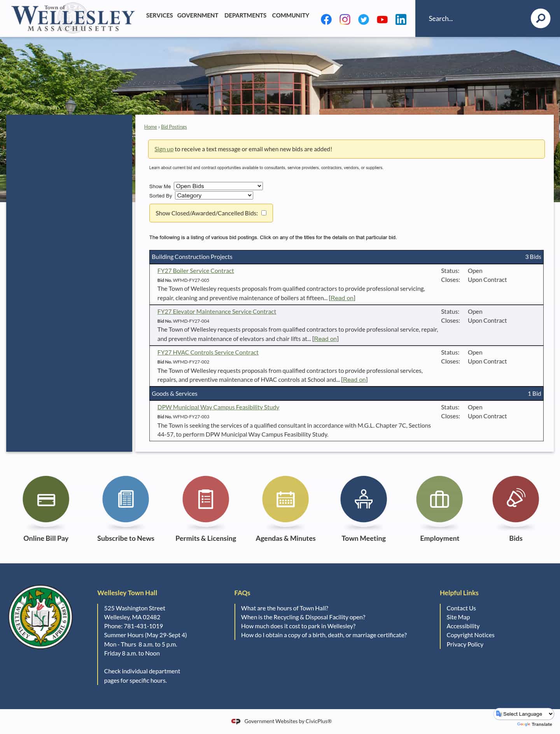560x734 pixels.
Task: Click the CivicPlus logo icon
Action: (236, 721)
